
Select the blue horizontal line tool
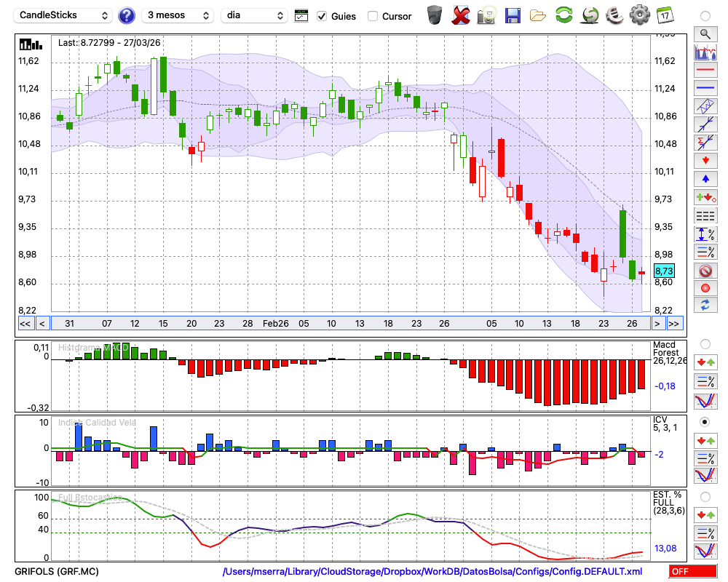tap(705, 89)
